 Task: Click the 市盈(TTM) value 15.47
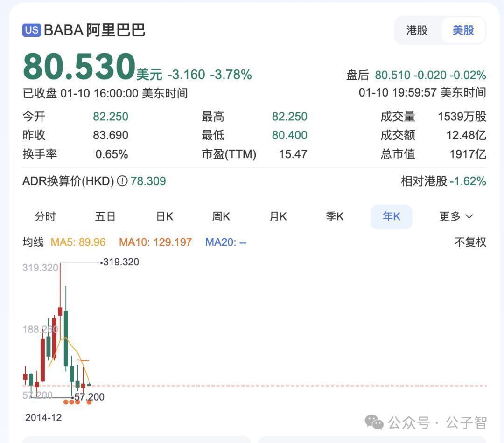tap(293, 154)
